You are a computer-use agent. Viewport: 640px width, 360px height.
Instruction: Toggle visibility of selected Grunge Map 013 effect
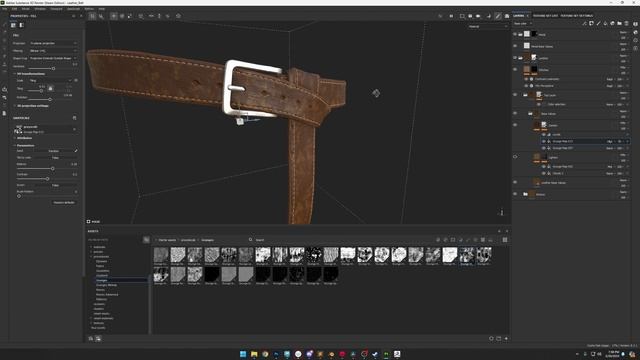coord(544,141)
